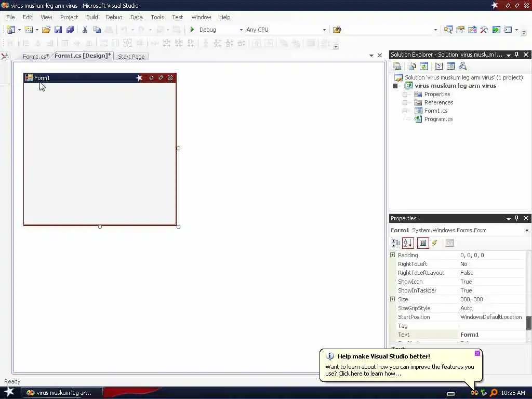The image size is (532, 399).
Task: Show Events with the lightning bolt icon
Action: coord(435,243)
